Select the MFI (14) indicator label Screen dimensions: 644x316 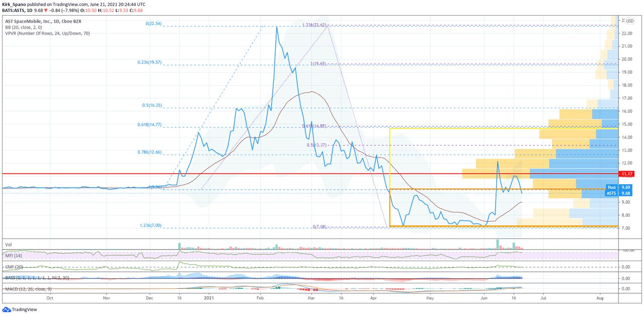click(14, 257)
